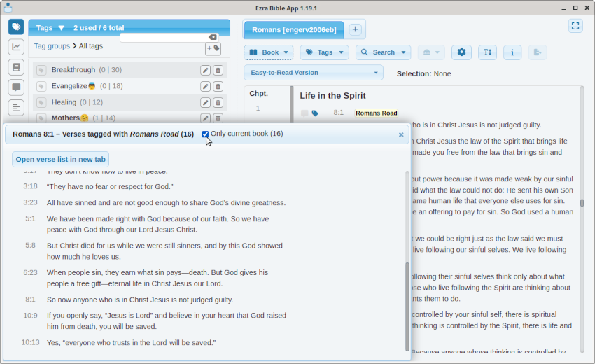The image size is (595, 364).
Task: Open the Book dropdown menu
Action: 269,52
